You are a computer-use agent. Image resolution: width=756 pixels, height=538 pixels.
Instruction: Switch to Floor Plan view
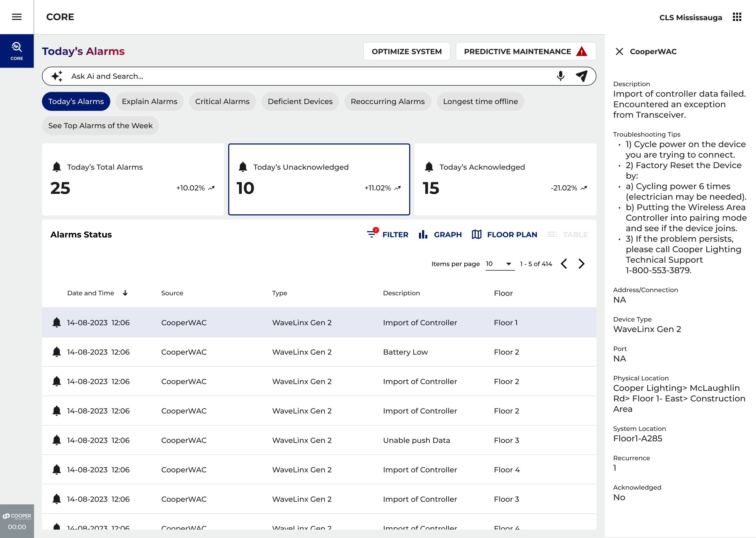pyautogui.click(x=504, y=234)
